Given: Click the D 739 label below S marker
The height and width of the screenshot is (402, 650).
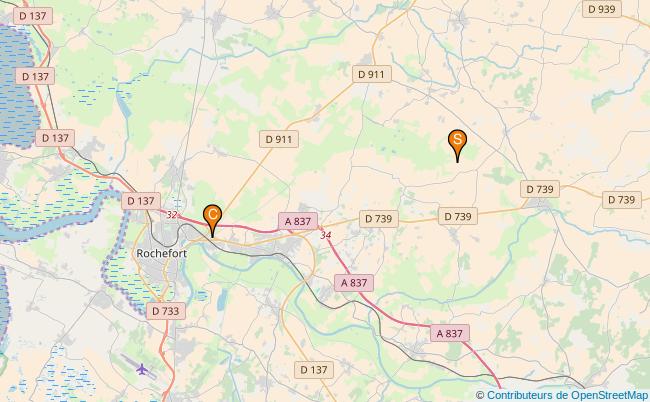Looking at the screenshot, I should pos(458,216).
